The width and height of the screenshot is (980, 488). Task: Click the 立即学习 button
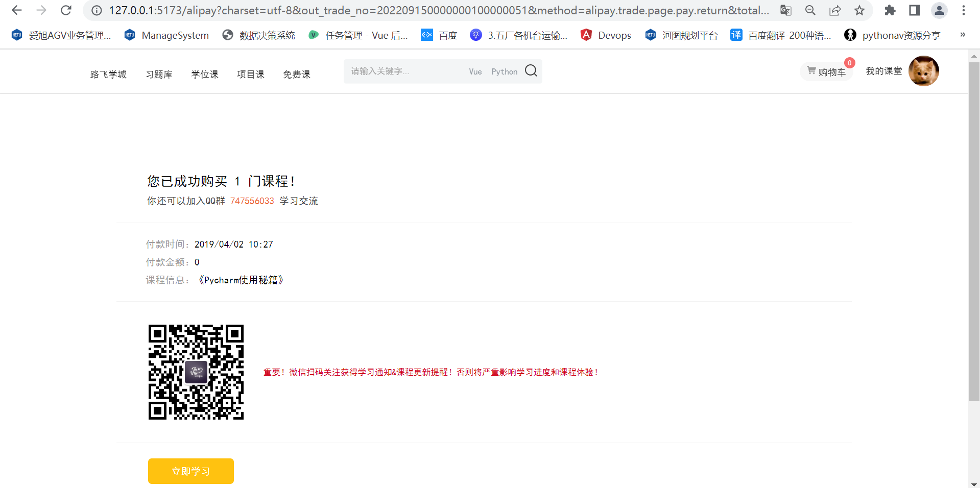[191, 471]
